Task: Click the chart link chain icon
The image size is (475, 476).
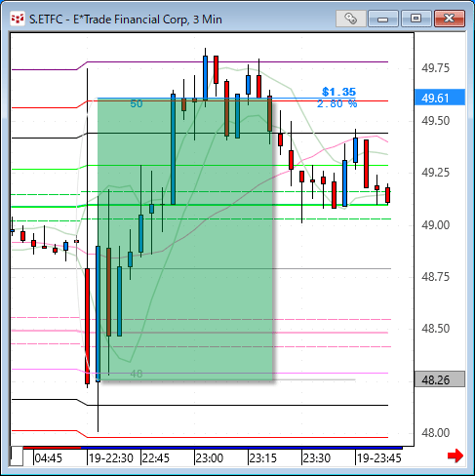Action: (351, 19)
